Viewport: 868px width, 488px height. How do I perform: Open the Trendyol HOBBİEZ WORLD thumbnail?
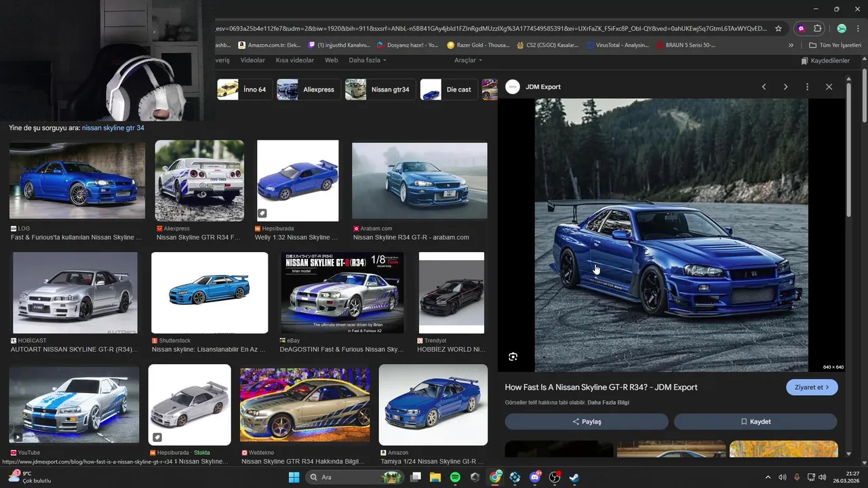(x=452, y=293)
